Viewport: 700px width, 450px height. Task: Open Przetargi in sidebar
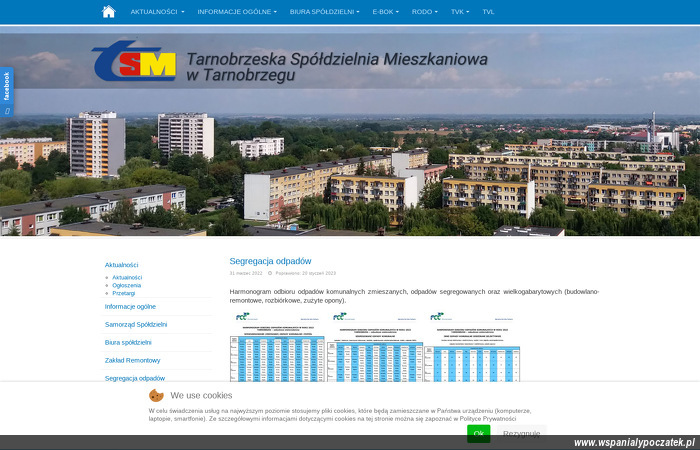coord(124,293)
